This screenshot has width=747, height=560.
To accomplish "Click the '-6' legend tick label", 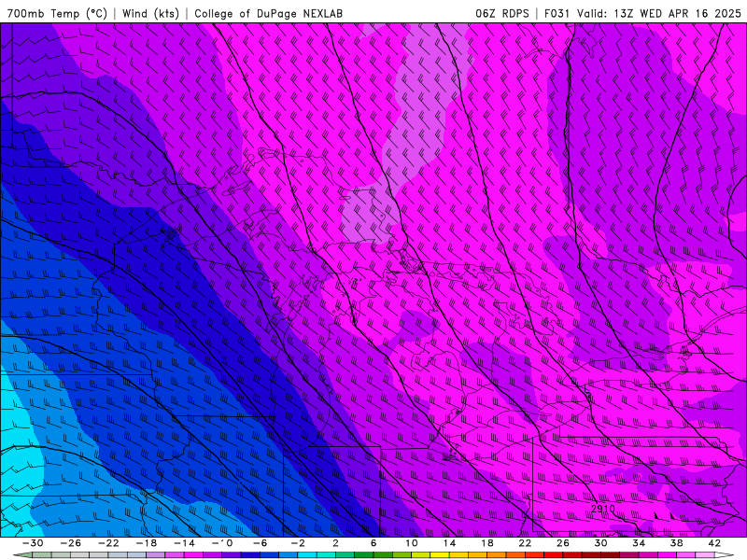I will (260, 543).
